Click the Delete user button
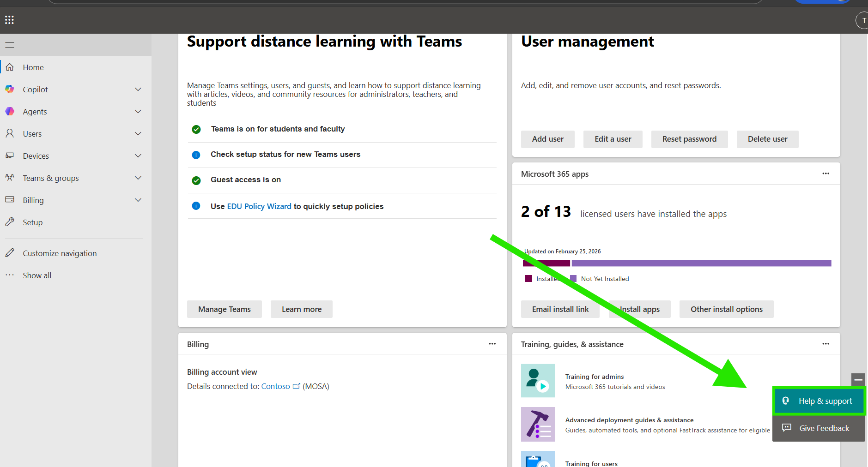 click(x=768, y=139)
